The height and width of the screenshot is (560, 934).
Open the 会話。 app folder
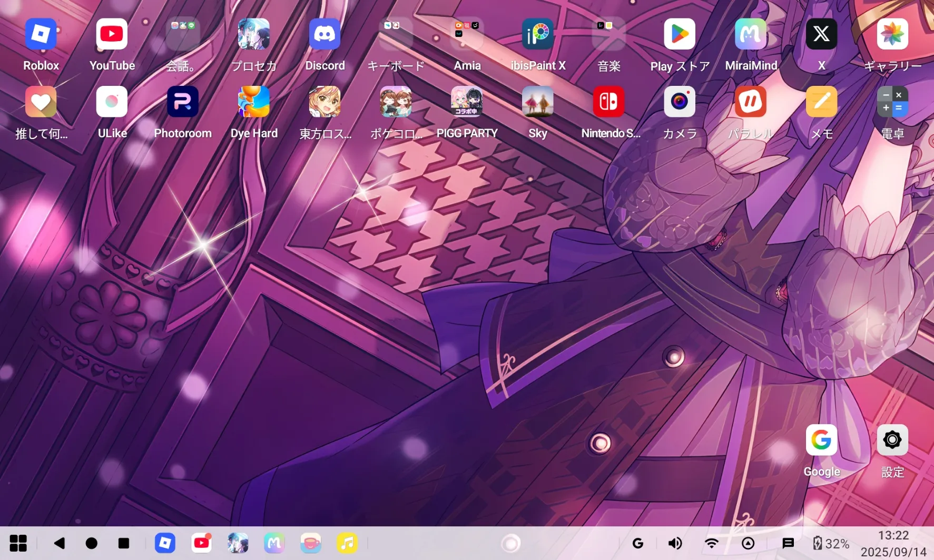point(183,34)
